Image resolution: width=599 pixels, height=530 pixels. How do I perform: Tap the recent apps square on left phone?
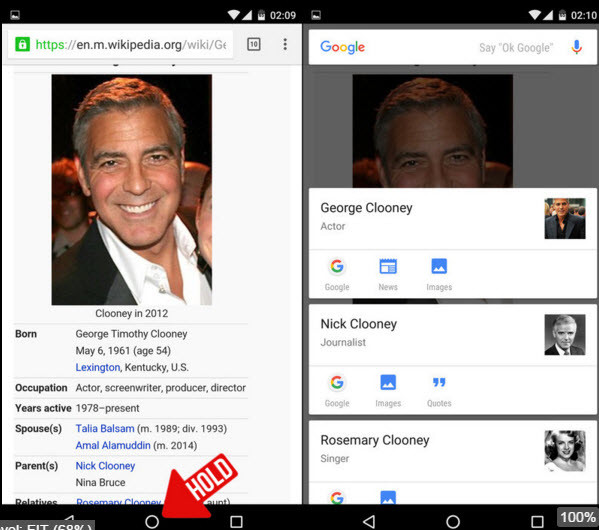(236, 522)
